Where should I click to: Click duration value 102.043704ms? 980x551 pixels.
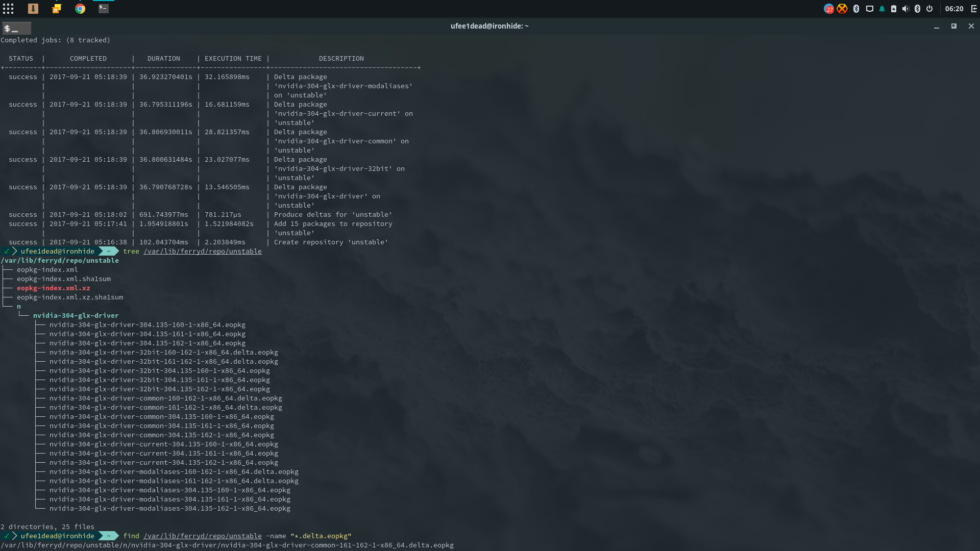click(x=164, y=242)
